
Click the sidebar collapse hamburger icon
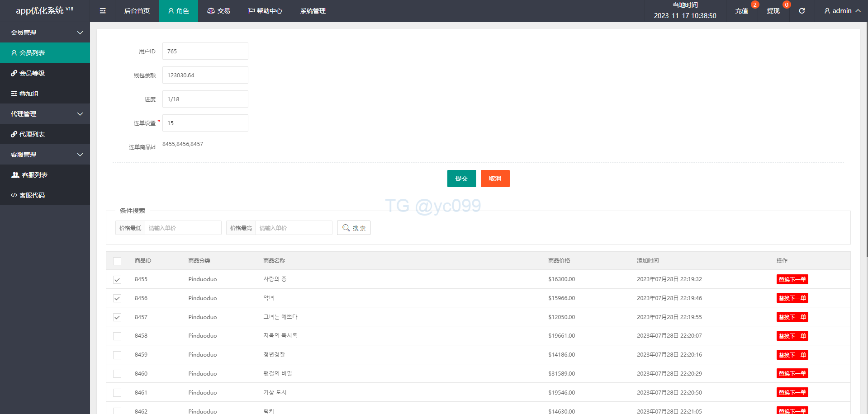[103, 11]
